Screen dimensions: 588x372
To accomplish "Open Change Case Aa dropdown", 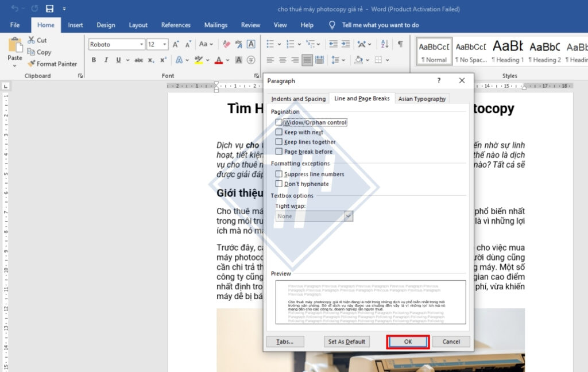I will (x=206, y=44).
